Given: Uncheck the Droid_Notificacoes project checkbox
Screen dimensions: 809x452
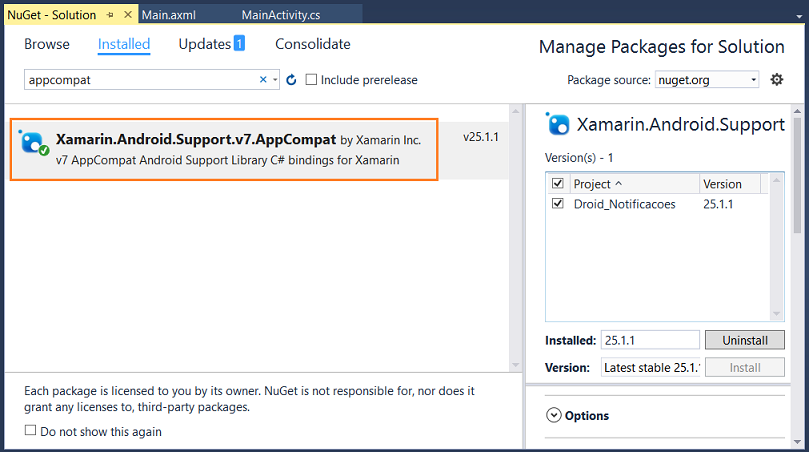Looking at the screenshot, I should tap(557, 203).
